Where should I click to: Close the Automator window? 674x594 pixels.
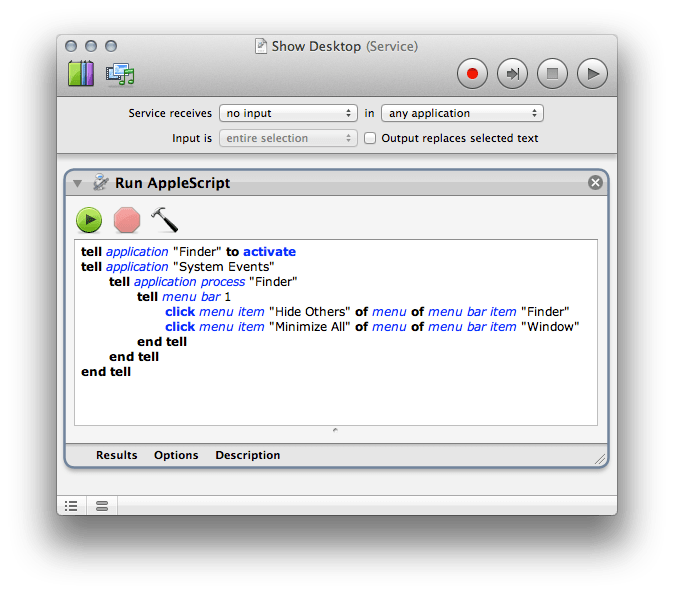coord(71,46)
